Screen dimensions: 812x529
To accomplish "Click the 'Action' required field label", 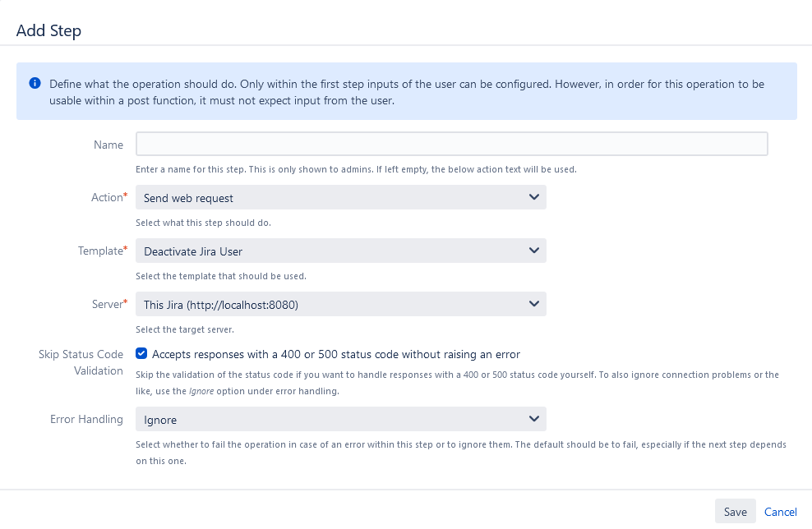I will tap(107, 197).
